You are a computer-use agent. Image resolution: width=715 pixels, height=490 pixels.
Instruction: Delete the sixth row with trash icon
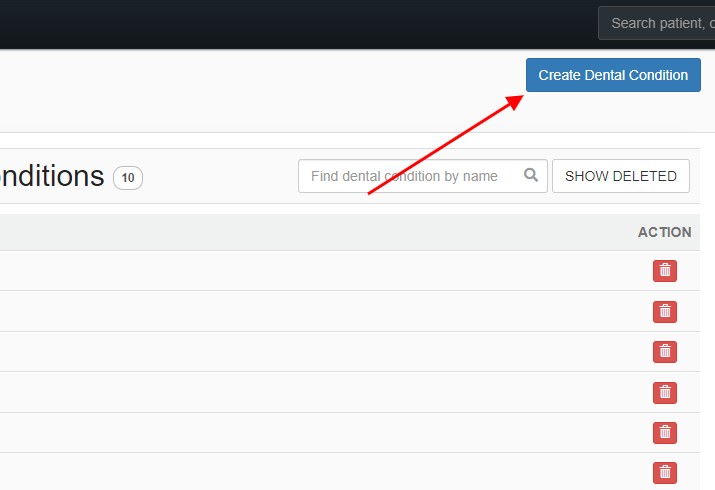tap(665, 473)
